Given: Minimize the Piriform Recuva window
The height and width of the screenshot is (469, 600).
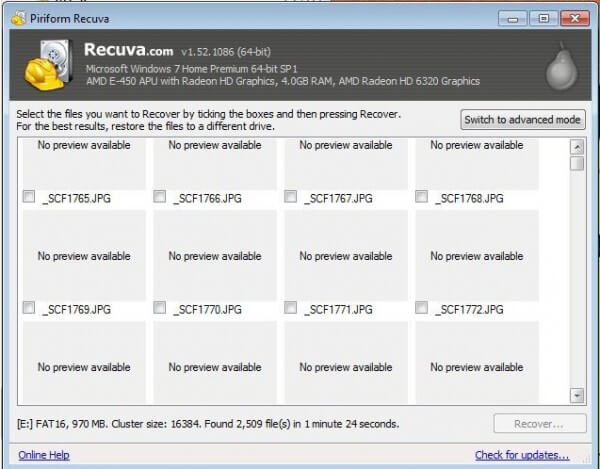Looking at the screenshot, I should pos(513,18).
